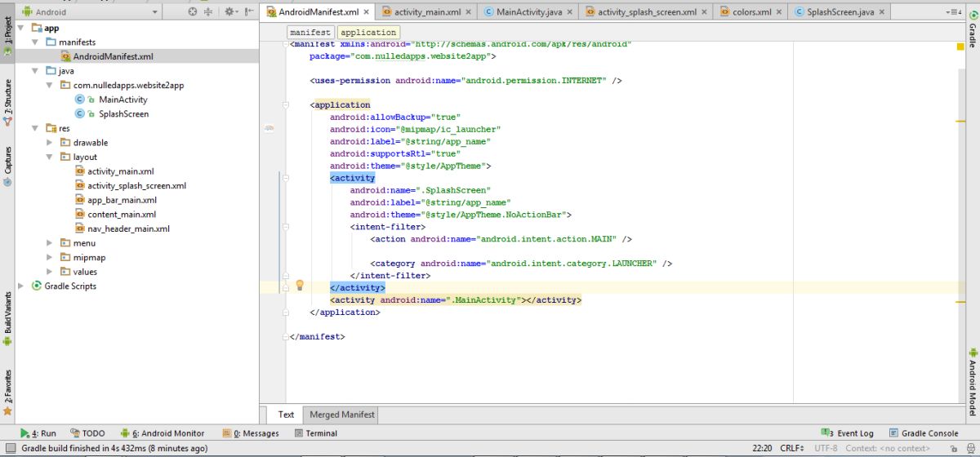Image resolution: width=980 pixels, height=457 pixels.
Task: Click the manifest breadcrumb
Action: click(x=310, y=32)
